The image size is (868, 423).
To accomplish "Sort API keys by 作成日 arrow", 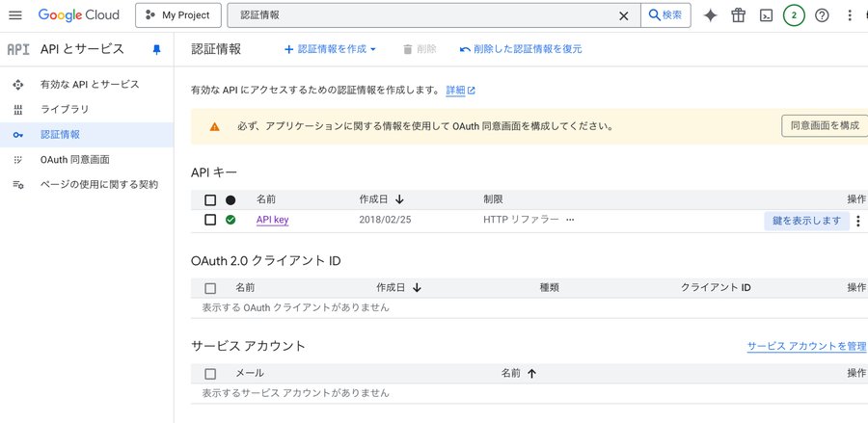I will point(399,199).
